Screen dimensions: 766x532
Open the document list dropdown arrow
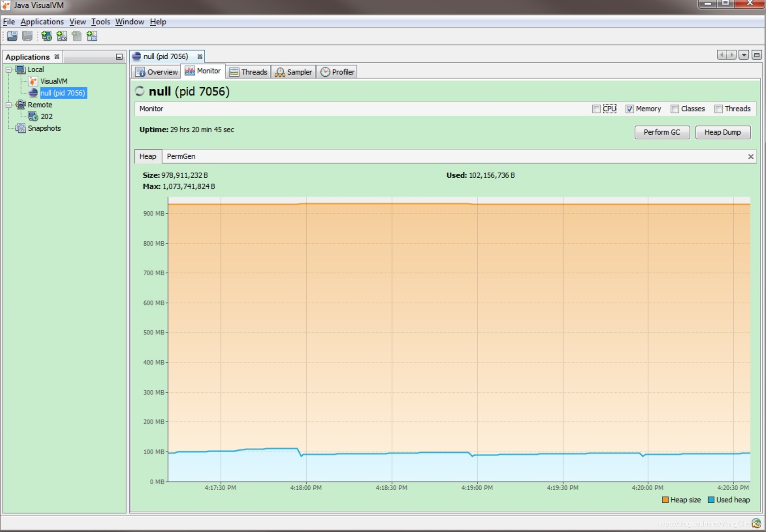744,55
